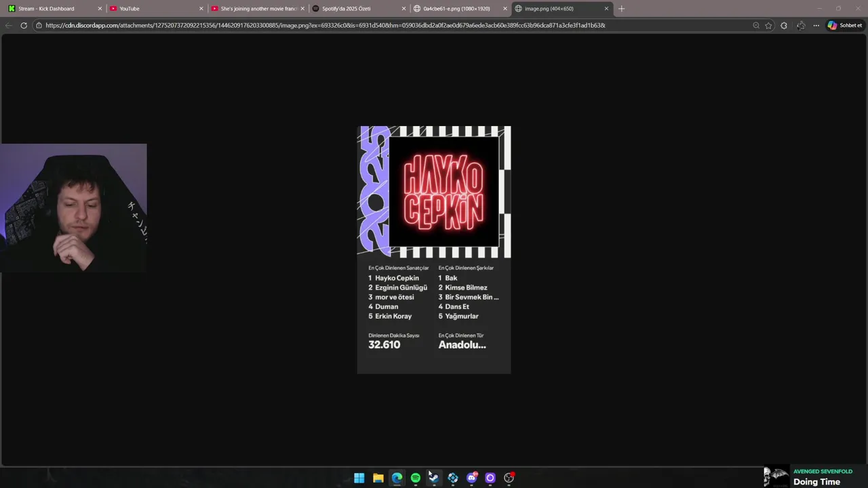Click Erkin Koray artist entry

pos(393,316)
